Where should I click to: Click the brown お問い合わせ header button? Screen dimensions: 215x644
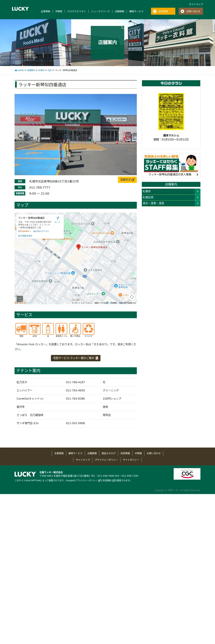[x=191, y=11]
